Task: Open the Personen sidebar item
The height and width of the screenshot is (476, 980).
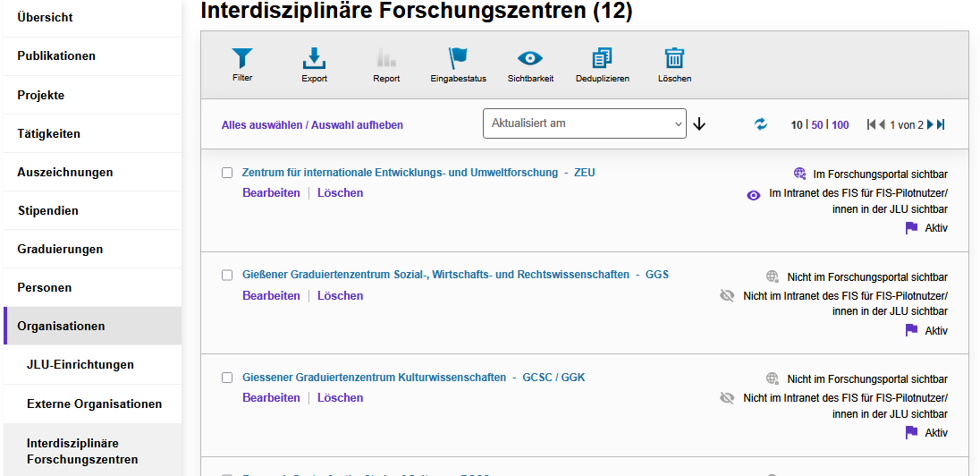Action: (92, 288)
